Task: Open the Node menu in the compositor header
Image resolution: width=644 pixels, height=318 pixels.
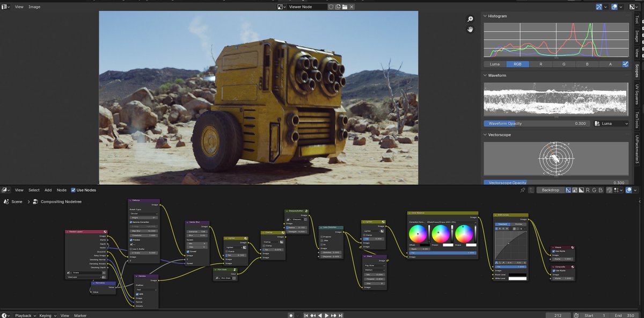Action: [x=61, y=190]
